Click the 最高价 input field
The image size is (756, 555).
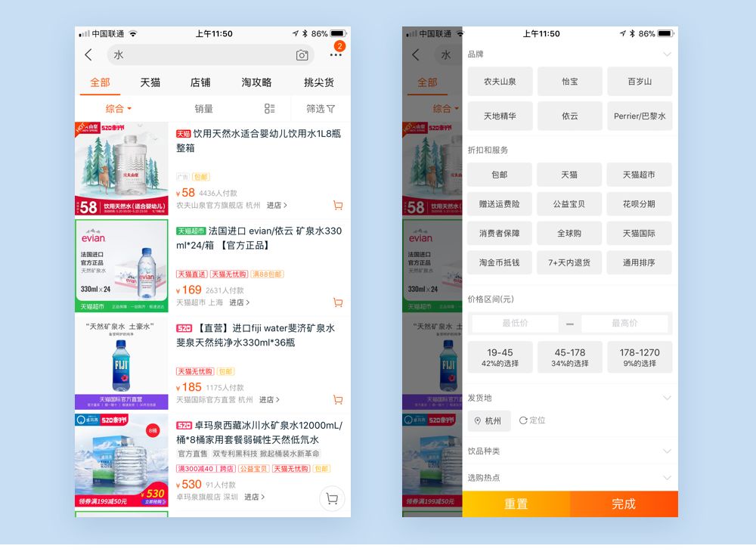click(x=625, y=323)
